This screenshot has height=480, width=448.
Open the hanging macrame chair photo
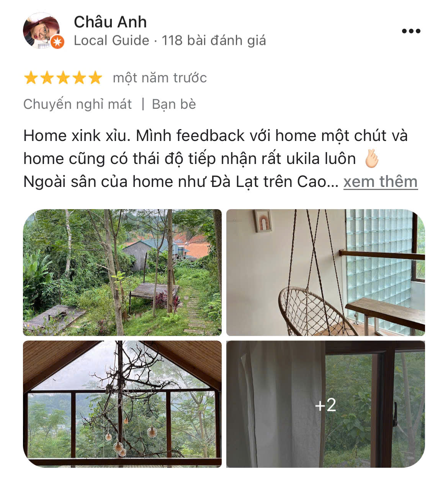click(x=325, y=272)
